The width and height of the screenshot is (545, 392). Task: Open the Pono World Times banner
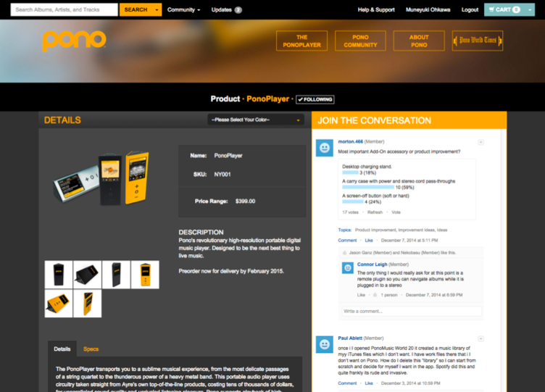click(477, 41)
